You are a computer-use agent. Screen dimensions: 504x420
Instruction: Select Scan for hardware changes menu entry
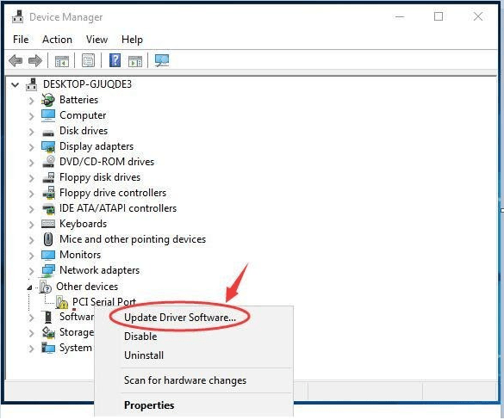pyautogui.click(x=185, y=380)
